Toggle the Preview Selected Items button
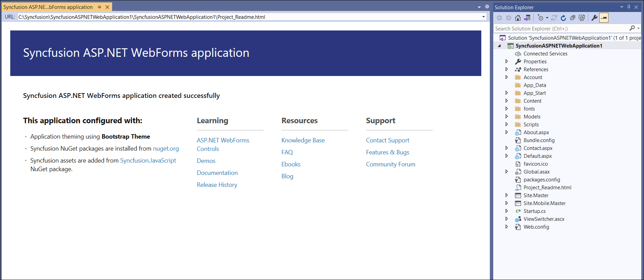This screenshot has height=280, width=644. click(x=604, y=18)
